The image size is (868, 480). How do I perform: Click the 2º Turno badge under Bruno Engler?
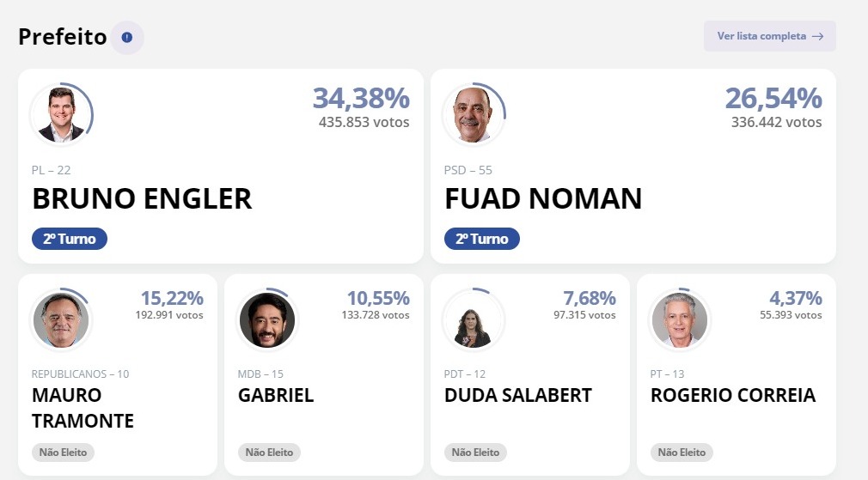tap(70, 239)
